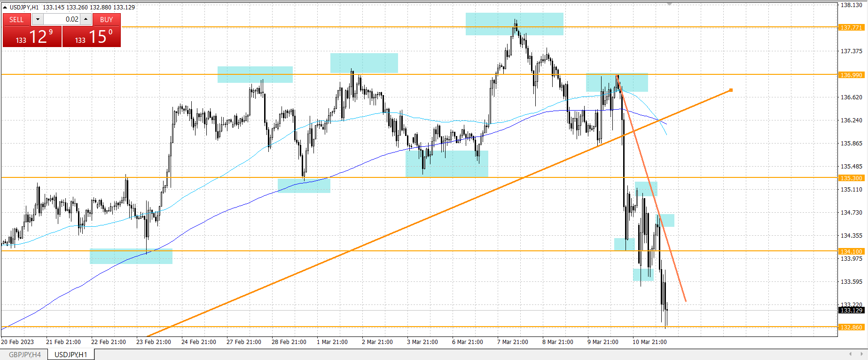Click the 134.730 price scale value

click(852, 212)
